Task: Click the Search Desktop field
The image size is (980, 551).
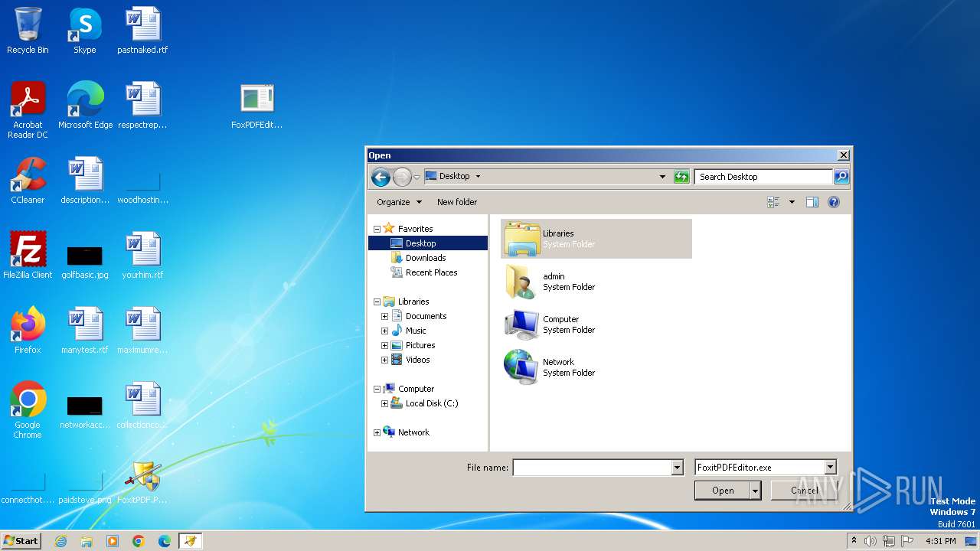Action: pos(764,177)
